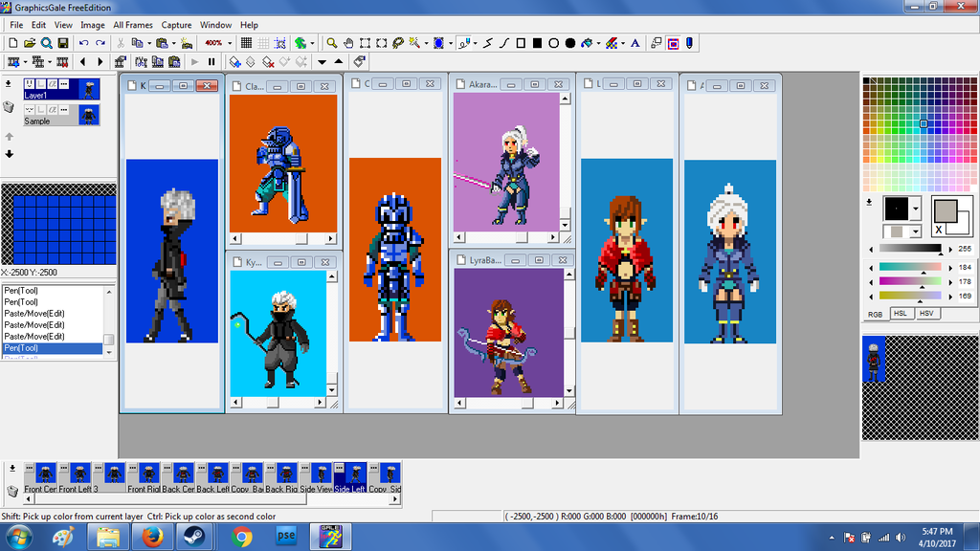Click the Undo arrow in the toolbar
The height and width of the screenshot is (551, 980).
pyautogui.click(x=84, y=43)
